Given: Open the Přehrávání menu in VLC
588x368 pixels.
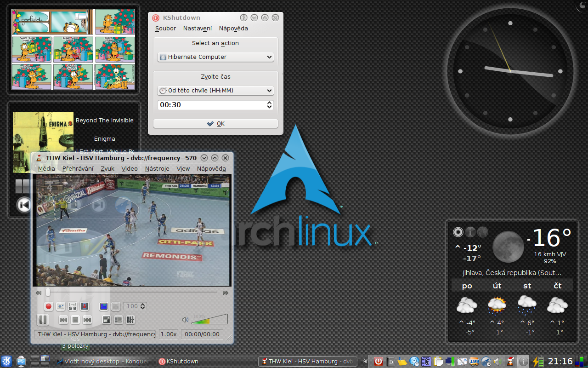Looking at the screenshot, I should coord(78,169).
